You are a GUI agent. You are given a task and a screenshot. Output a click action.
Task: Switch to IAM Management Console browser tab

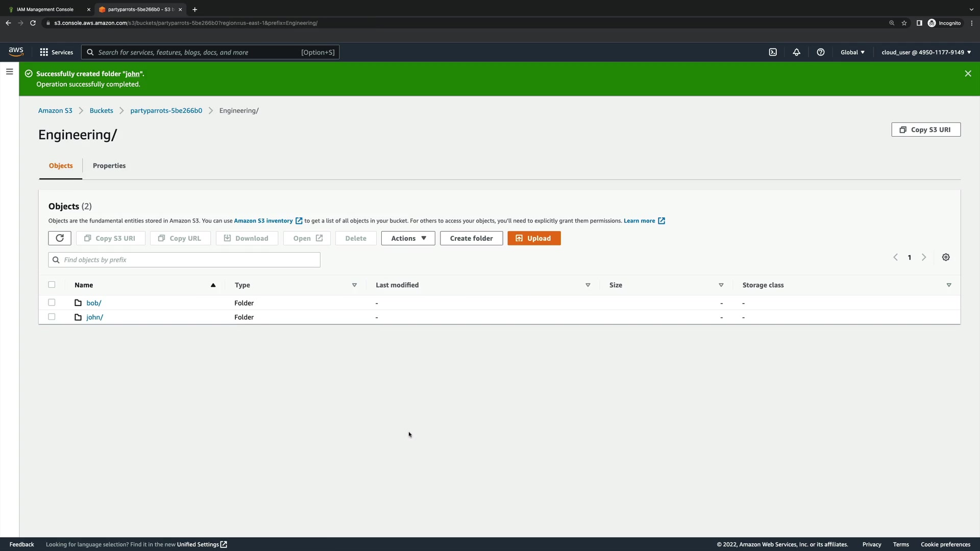(x=45, y=9)
